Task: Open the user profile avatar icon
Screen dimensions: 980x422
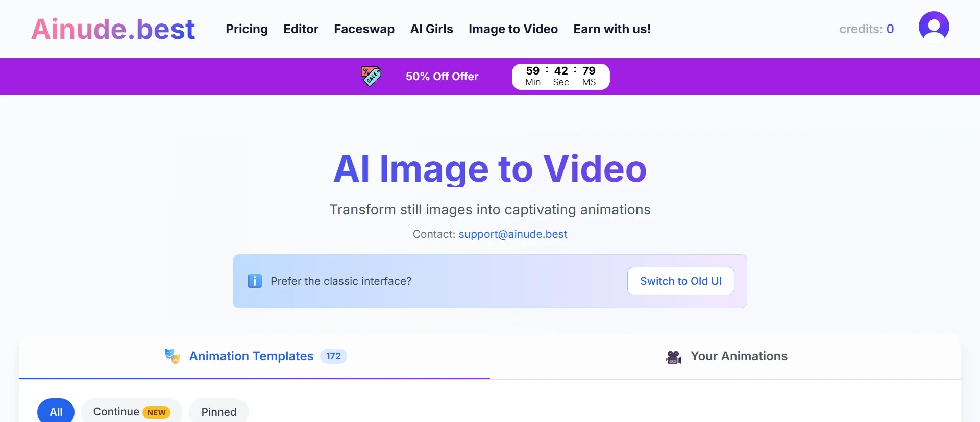Action: point(934,27)
